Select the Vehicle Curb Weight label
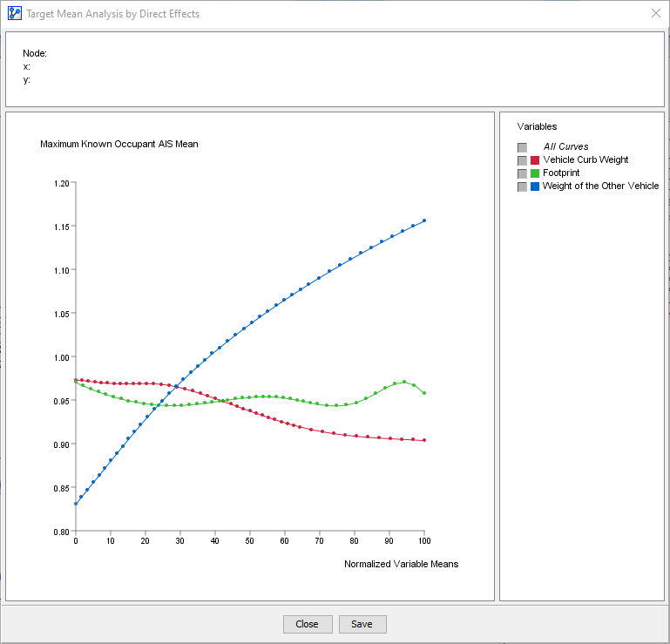 585,159
